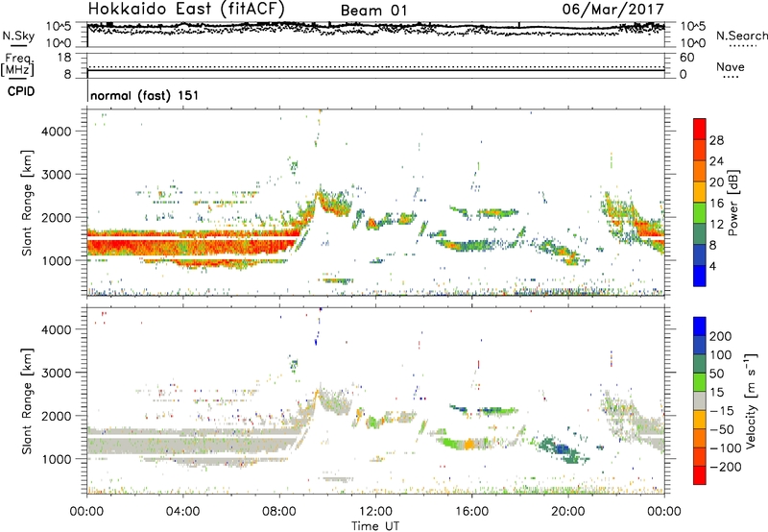The width and height of the screenshot is (768, 532).
Task: Click the 'Time UT' axis label
Action: tap(375, 525)
